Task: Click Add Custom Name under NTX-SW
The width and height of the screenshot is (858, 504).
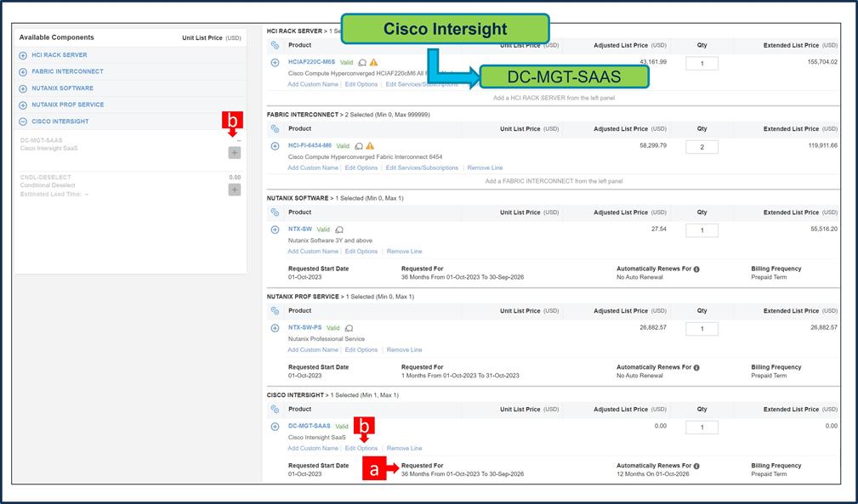Action: point(313,252)
